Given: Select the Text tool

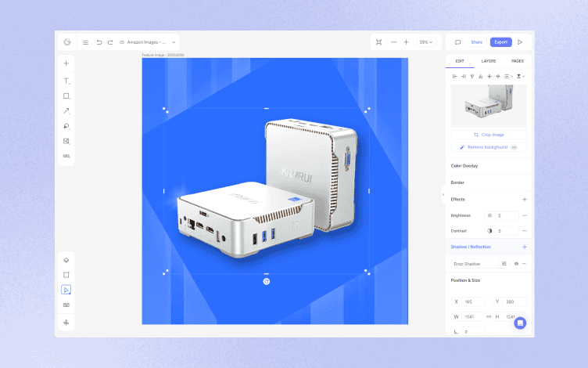Looking at the screenshot, I should coord(66,81).
